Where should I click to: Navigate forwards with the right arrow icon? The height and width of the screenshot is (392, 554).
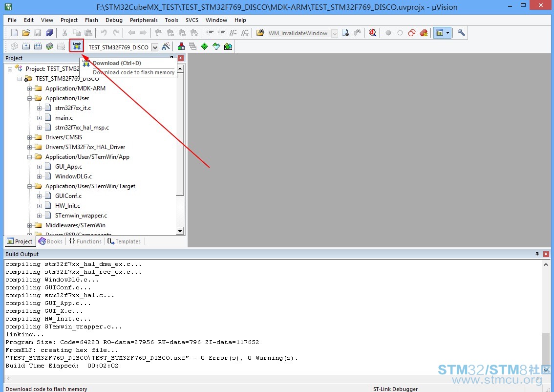[143, 33]
